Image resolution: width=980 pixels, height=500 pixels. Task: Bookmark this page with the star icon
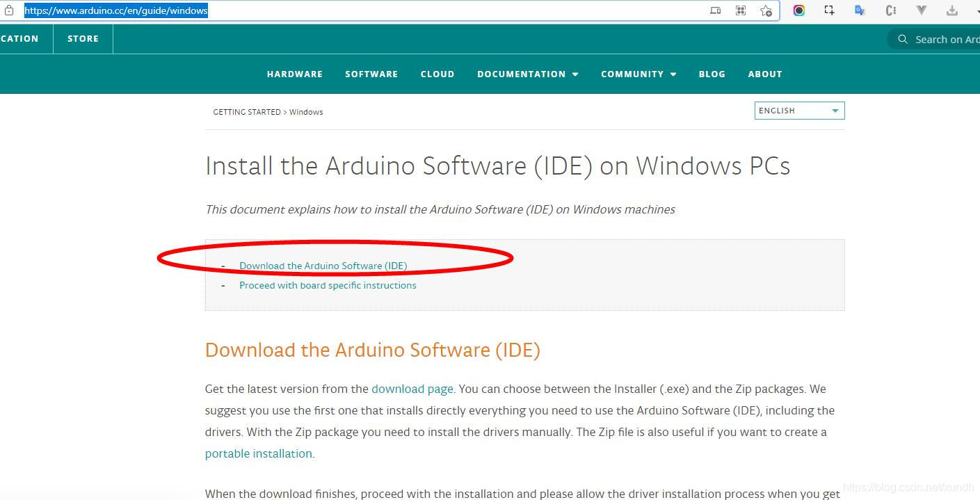766,10
